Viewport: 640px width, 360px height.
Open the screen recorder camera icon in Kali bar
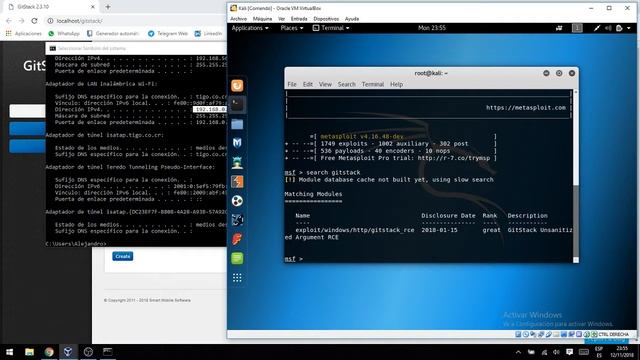559,28
